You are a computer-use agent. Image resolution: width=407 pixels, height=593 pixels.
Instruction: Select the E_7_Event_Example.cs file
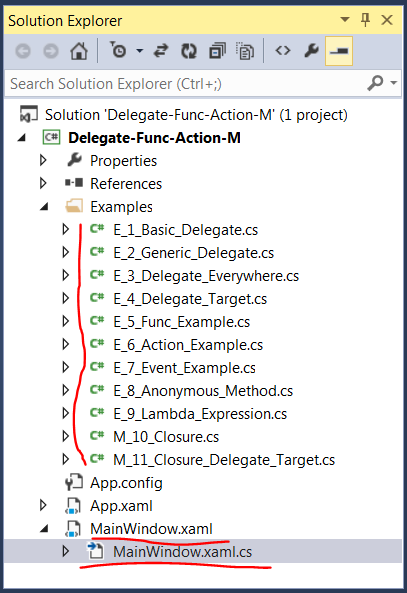(184, 368)
